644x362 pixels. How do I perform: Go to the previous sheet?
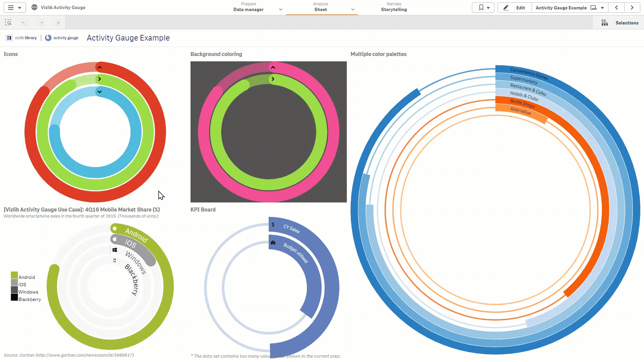click(616, 7)
